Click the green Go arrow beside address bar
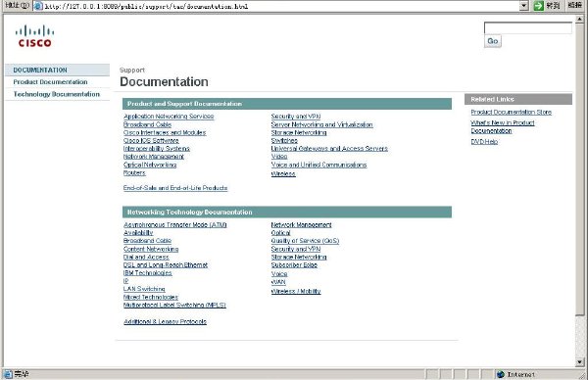588x380 pixels. tap(538, 6)
